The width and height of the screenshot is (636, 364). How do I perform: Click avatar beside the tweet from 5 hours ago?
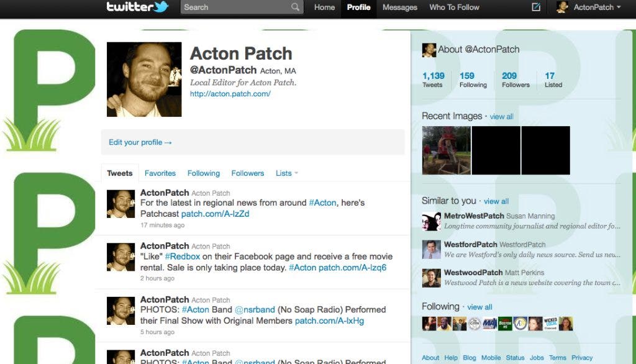[x=121, y=311]
